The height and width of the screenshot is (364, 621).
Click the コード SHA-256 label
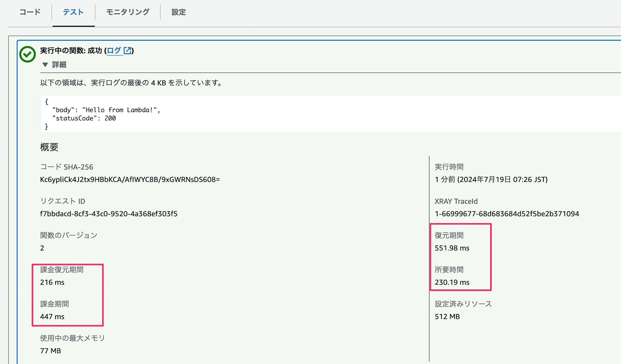[67, 167]
